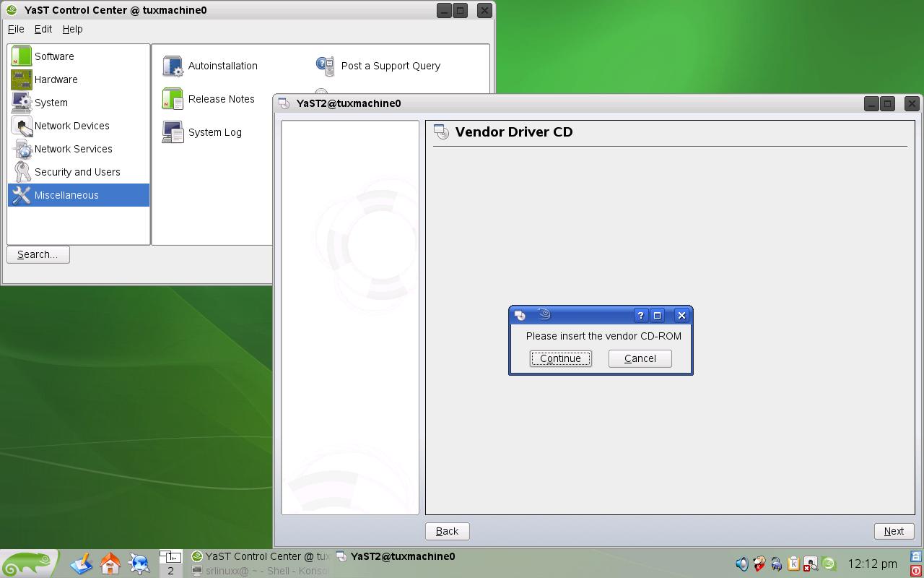
Task: Open the Klipper clipboard tray icon
Action: tap(793, 564)
